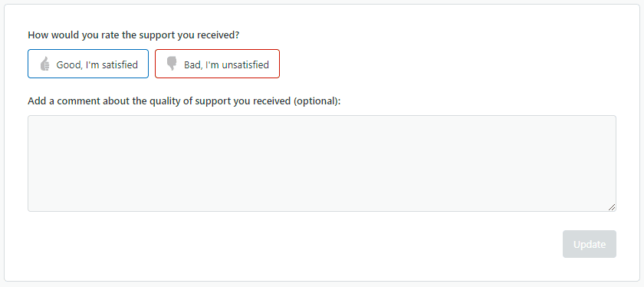The image size is (644, 287).
Task: Click inside the optional comment text area
Action: pos(322,163)
